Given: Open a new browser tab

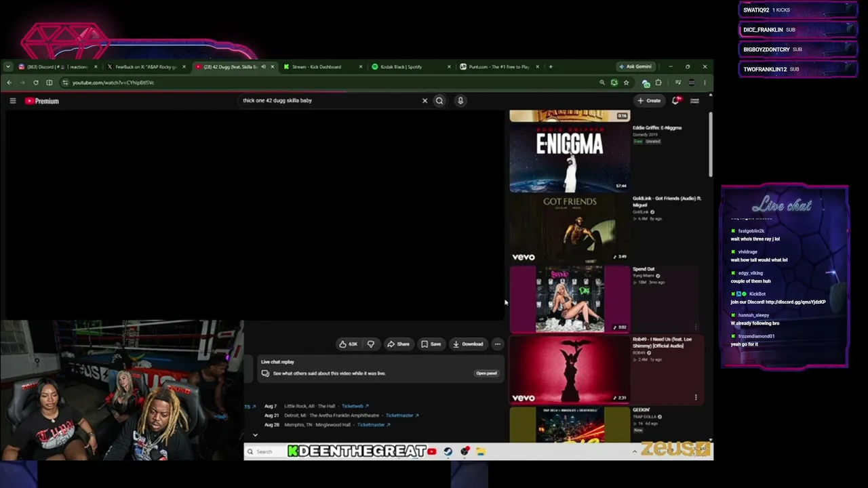Looking at the screenshot, I should (551, 67).
